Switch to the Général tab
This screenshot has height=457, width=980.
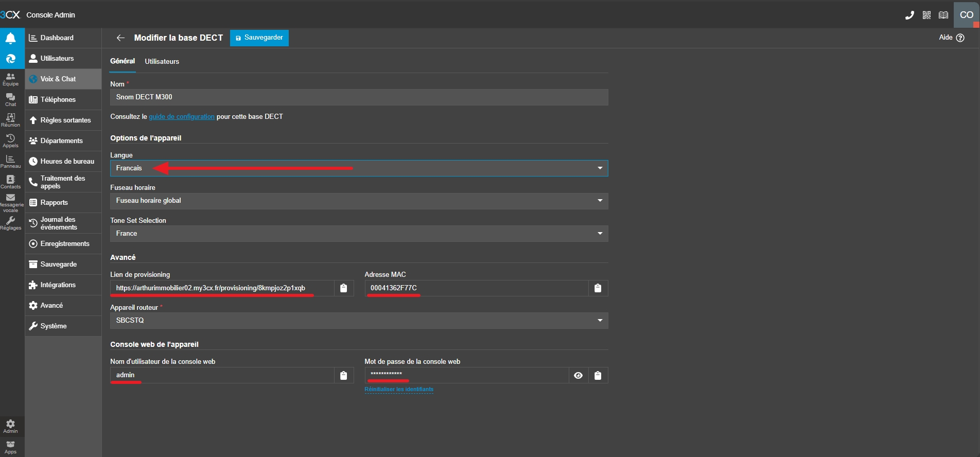122,61
